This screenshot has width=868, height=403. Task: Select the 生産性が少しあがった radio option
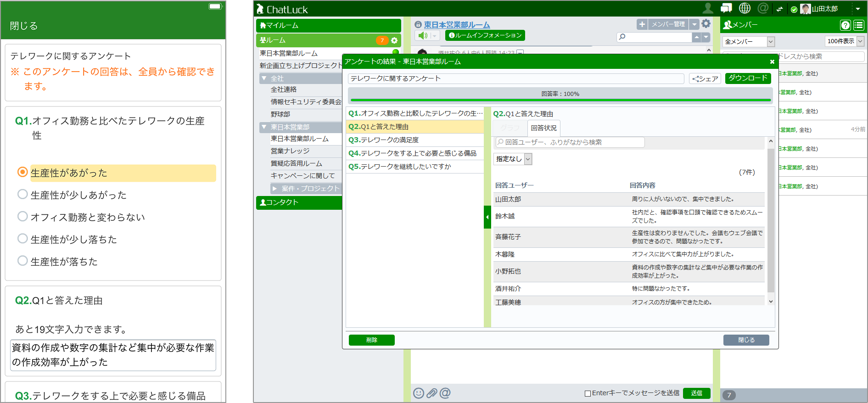(x=22, y=194)
